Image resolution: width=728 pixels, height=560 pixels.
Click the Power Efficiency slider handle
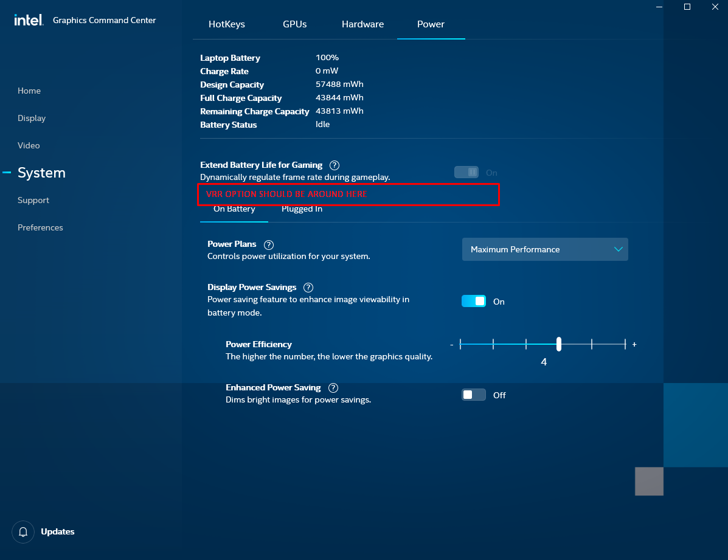click(558, 344)
